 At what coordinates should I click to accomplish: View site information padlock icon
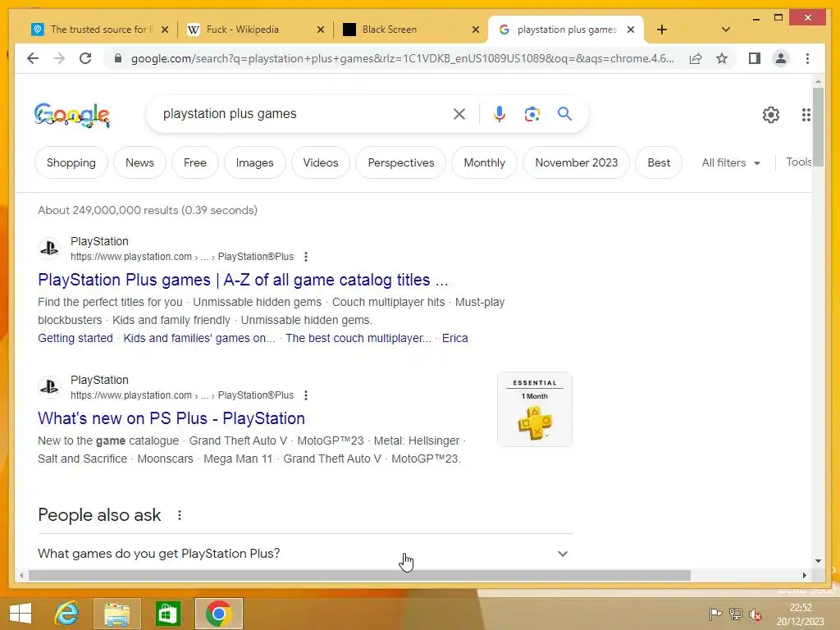click(118, 58)
